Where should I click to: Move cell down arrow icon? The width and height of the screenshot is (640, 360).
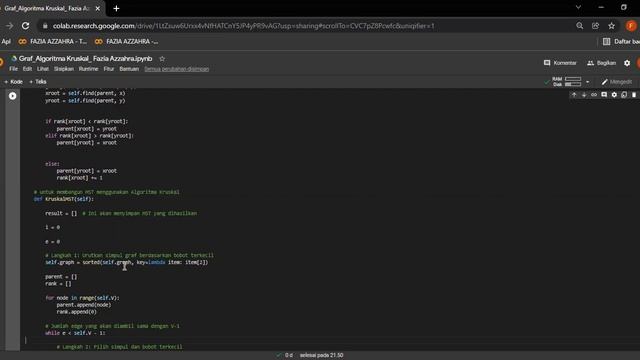pos(584,95)
